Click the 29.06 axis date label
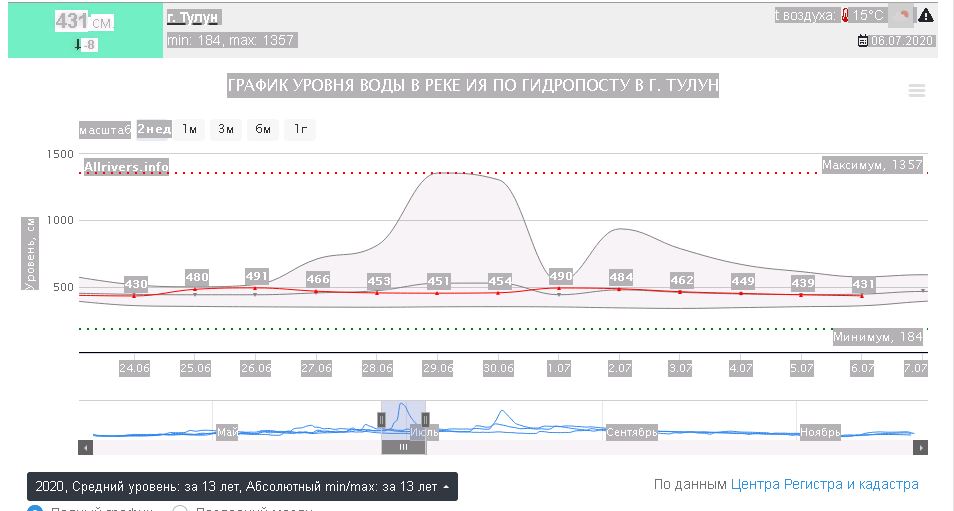954x511 pixels. click(437, 368)
